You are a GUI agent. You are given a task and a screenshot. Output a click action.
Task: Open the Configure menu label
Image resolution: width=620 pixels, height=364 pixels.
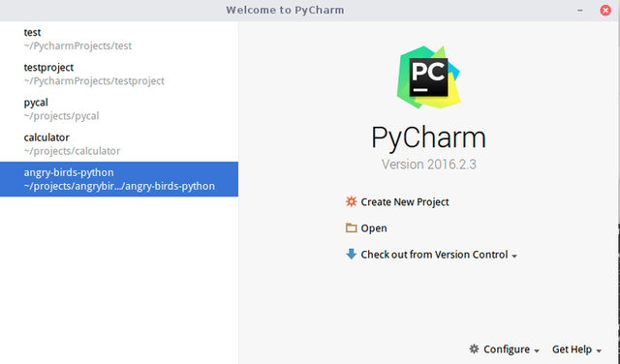click(x=507, y=349)
